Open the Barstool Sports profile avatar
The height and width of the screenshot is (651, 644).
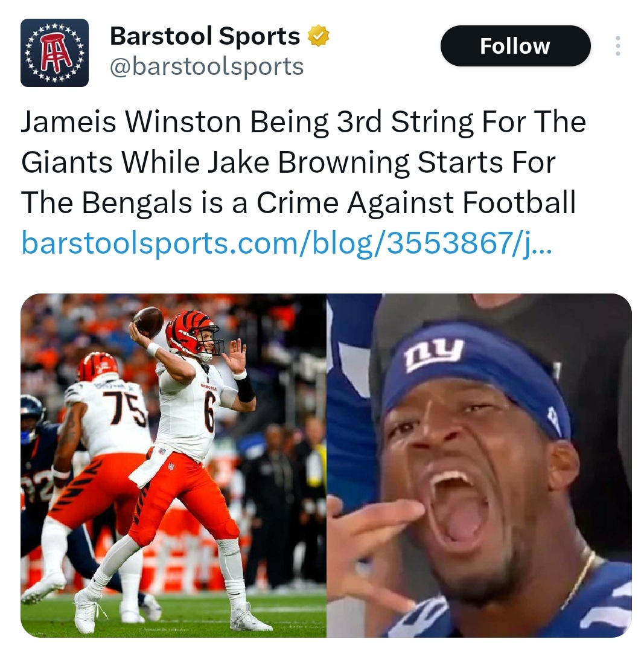click(54, 53)
